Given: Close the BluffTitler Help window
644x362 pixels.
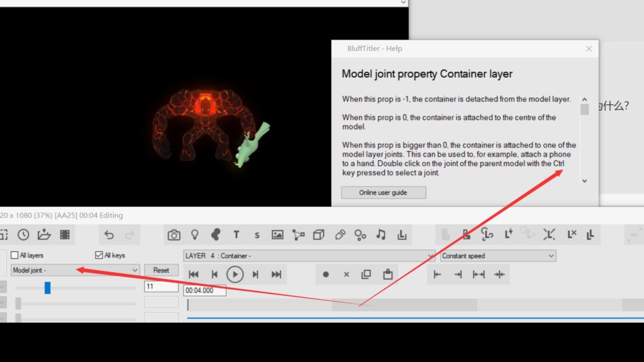Looking at the screenshot, I should coord(589,49).
